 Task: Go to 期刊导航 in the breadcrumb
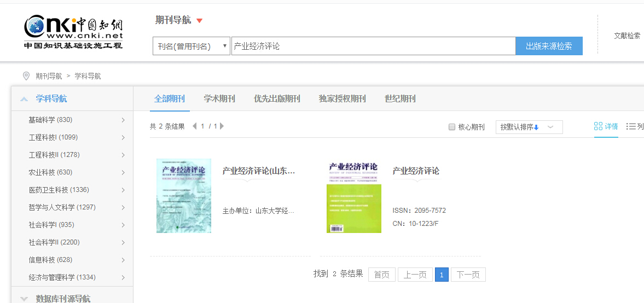tap(49, 76)
